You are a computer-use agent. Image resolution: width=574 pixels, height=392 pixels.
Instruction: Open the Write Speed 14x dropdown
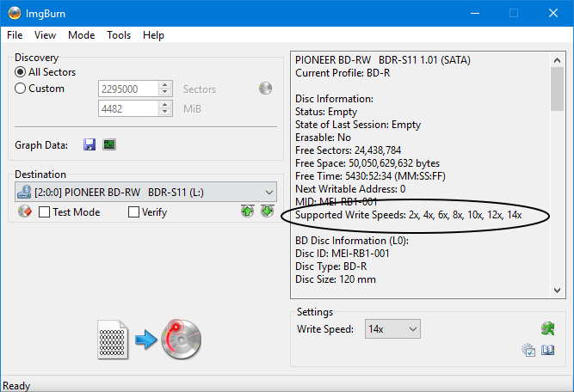tap(392, 328)
